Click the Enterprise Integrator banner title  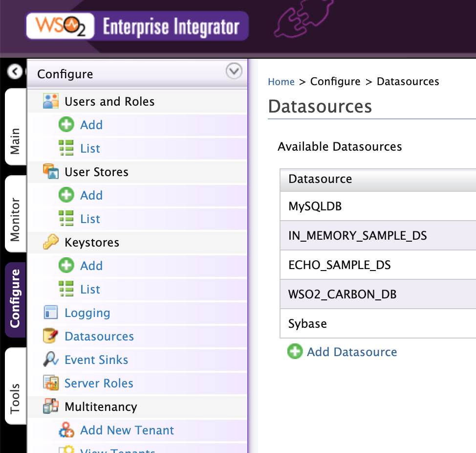click(x=171, y=27)
